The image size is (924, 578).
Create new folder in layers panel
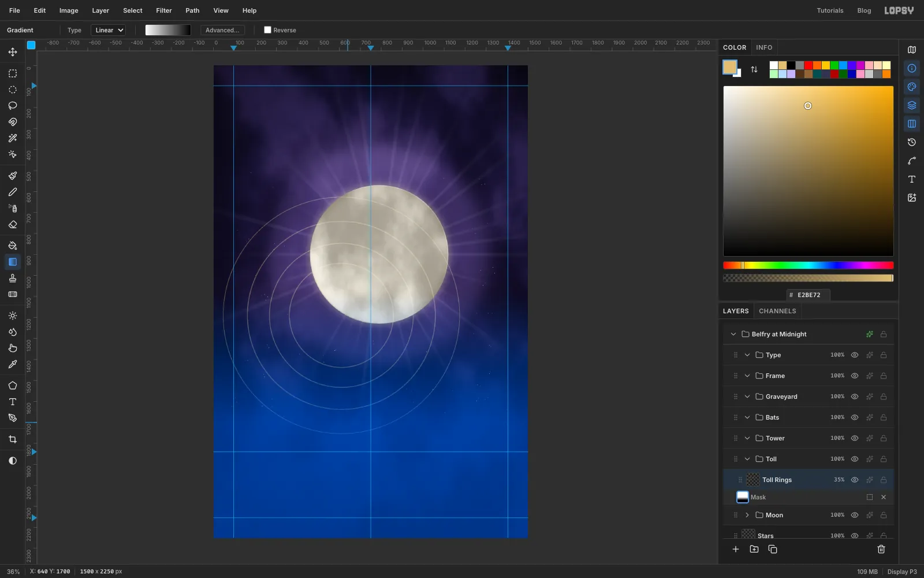(754, 549)
